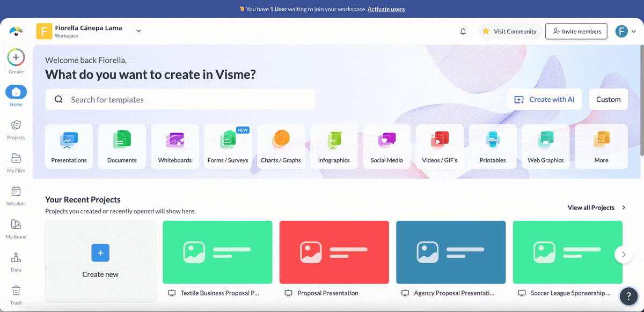This screenshot has width=644, height=312.
Task: Select the Charts / Graphs category
Action: tap(281, 146)
